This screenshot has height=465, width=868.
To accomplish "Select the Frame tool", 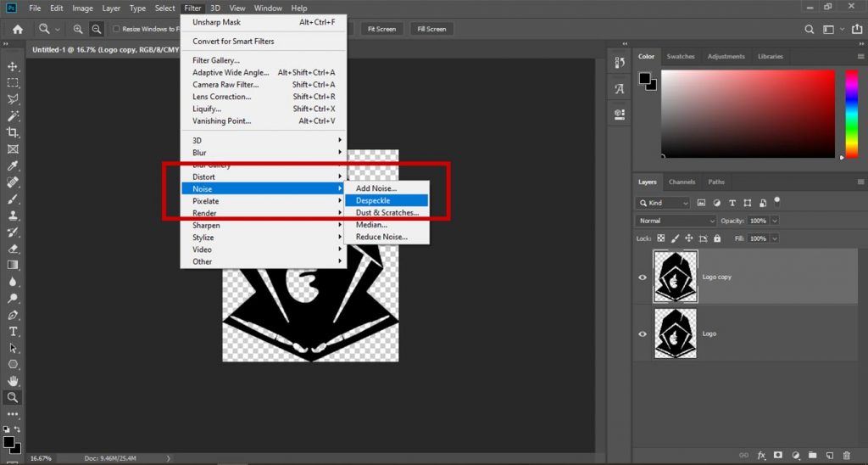I will tap(13, 149).
